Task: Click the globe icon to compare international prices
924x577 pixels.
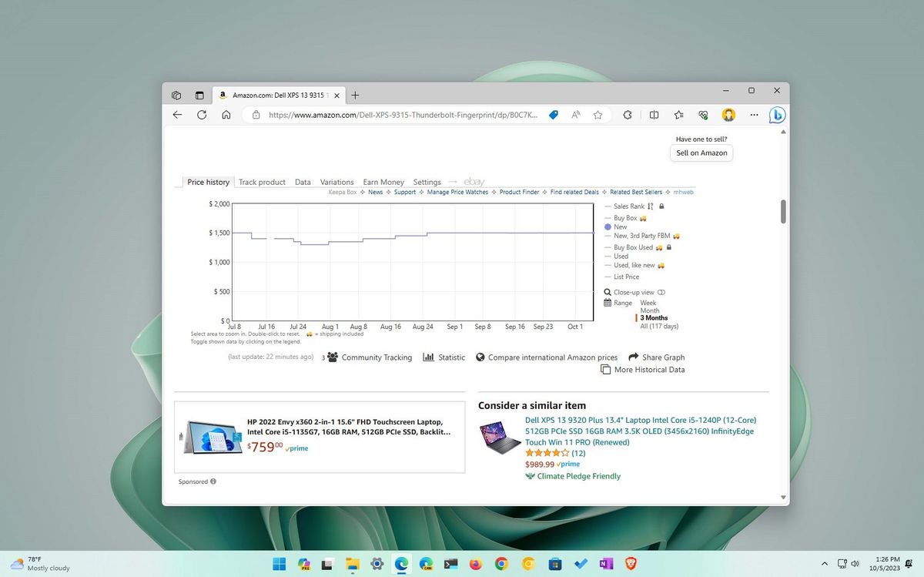Action: point(480,357)
